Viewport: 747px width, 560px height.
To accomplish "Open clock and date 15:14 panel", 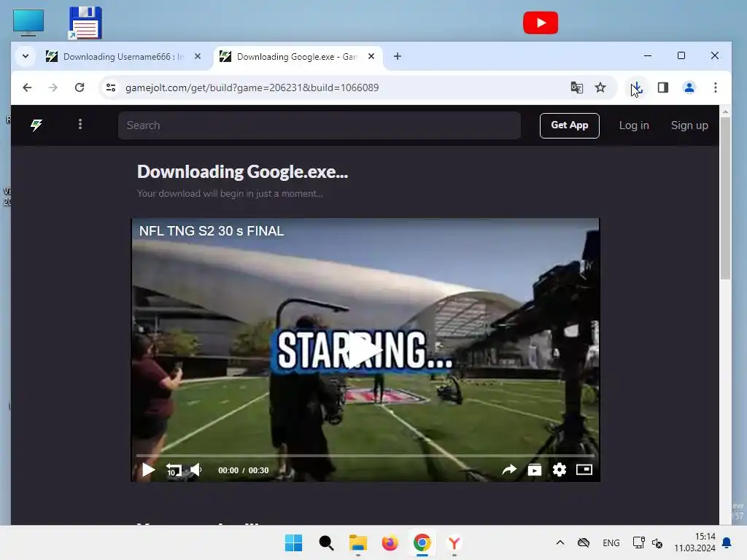I will (694, 542).
